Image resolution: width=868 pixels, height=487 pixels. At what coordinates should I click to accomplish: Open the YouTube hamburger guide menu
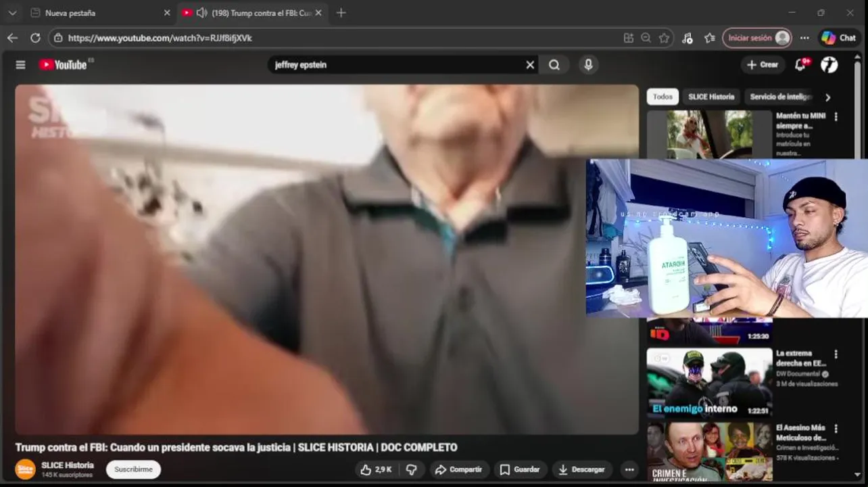tap(20, 65)
